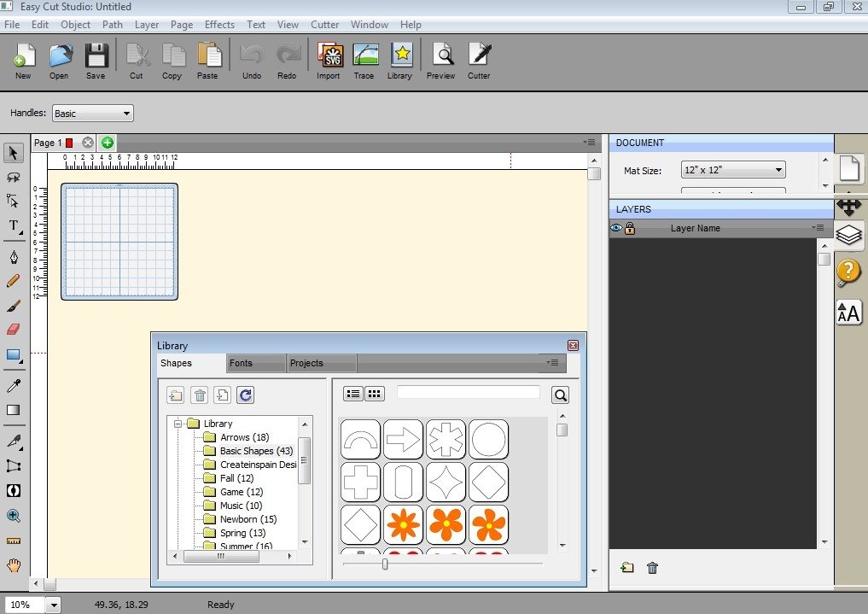This screenshot has height=614, width=868.
Task: Open the Cutter menu
Action: click(x=324, y=25)
